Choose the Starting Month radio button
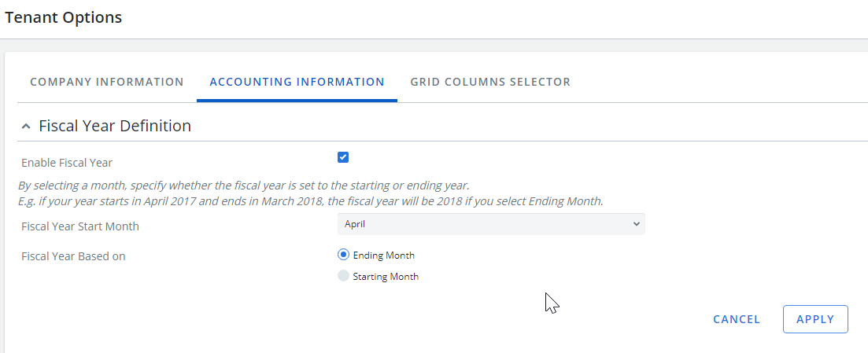Viewport: 868px width, 353px height. (343, 275)
